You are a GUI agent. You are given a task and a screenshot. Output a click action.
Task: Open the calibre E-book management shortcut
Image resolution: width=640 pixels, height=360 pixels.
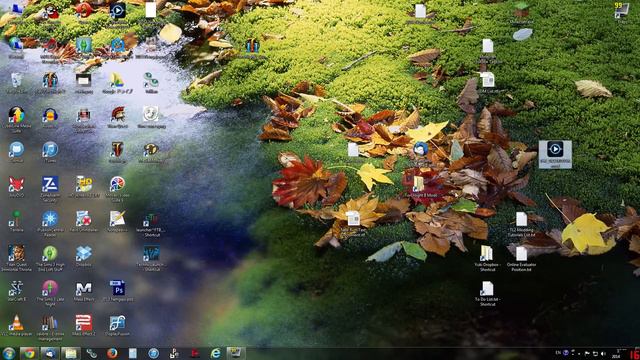coord(50,323)
